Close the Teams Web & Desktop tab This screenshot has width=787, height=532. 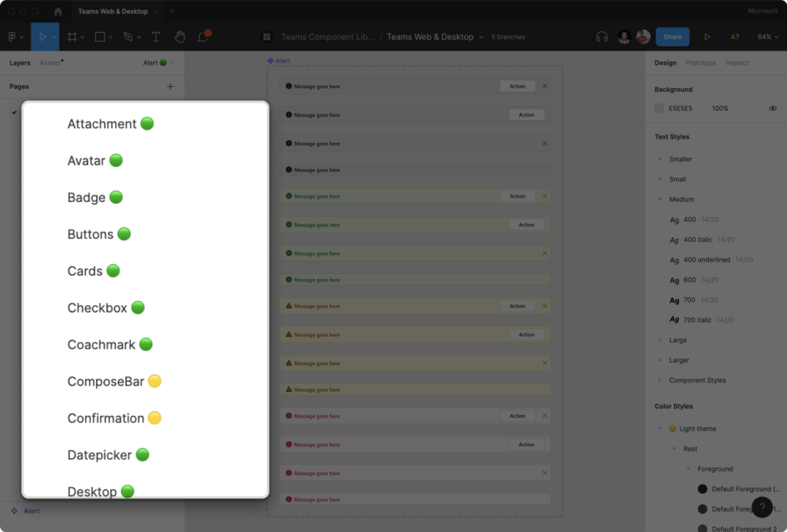156,11
